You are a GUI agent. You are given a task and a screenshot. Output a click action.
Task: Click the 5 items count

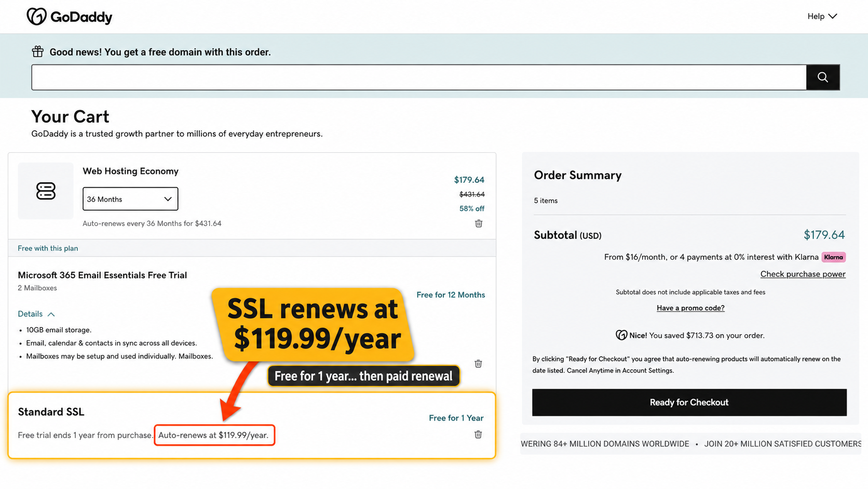tap(546, 201)
